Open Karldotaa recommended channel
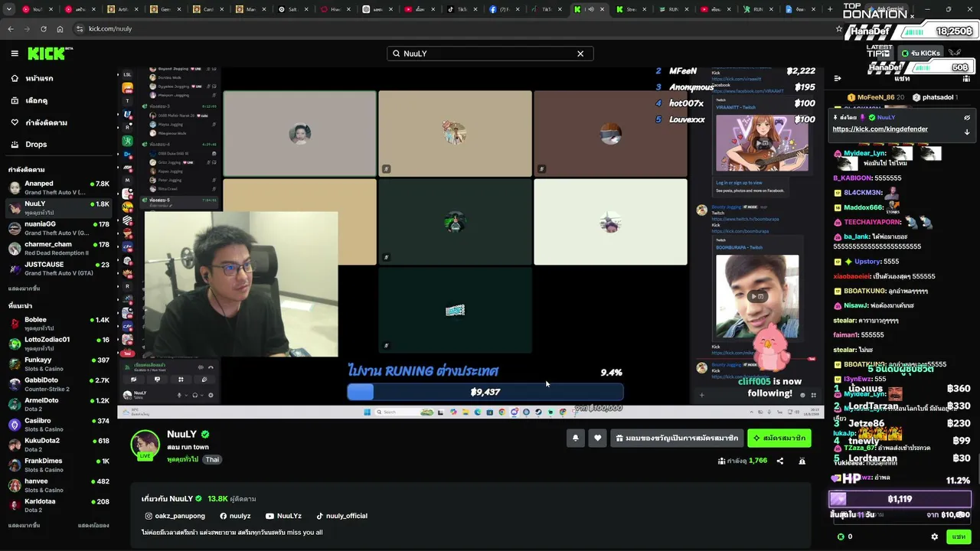Viewport: 980px width, 551px height. click(59, 505)
